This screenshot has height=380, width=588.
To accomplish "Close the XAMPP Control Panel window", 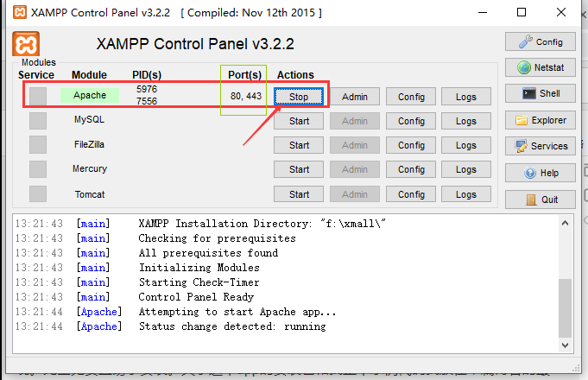I will tap(561, 12).
